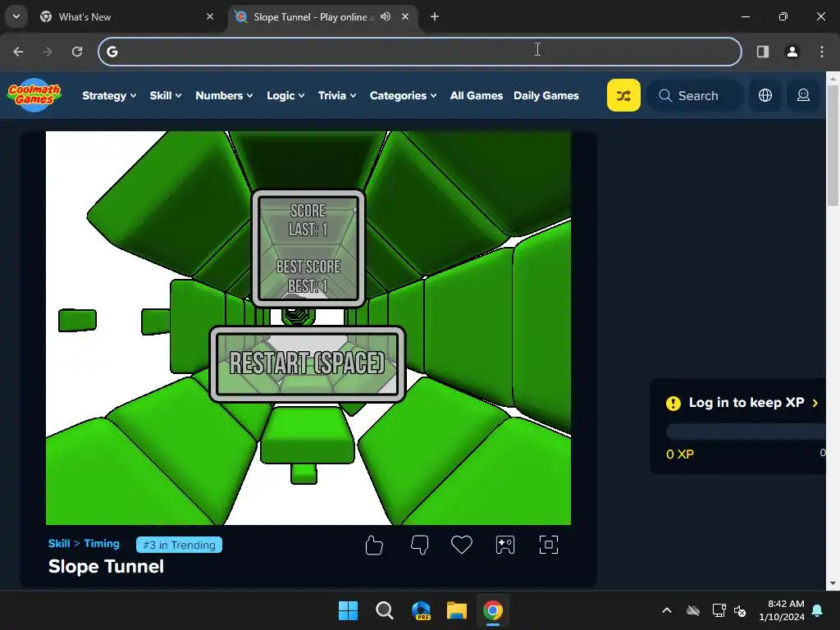Open the All Games page
This screenshot has width=840, height=630.
tap(477, 95)
